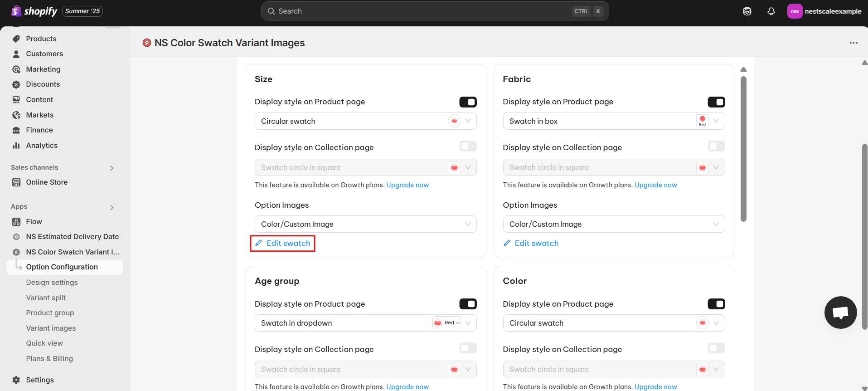Image resolution: width=868 pixels, height=391 pixels.
Task: Open the three-dot page options menu
Action: click(x=853, y=43)
